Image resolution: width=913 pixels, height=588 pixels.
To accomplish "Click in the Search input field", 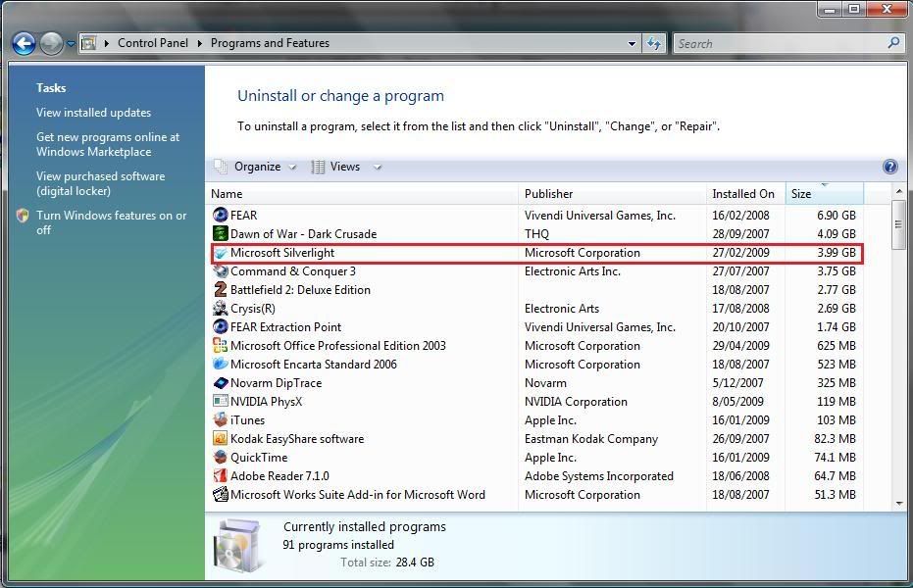I will [x=781, y=44].
